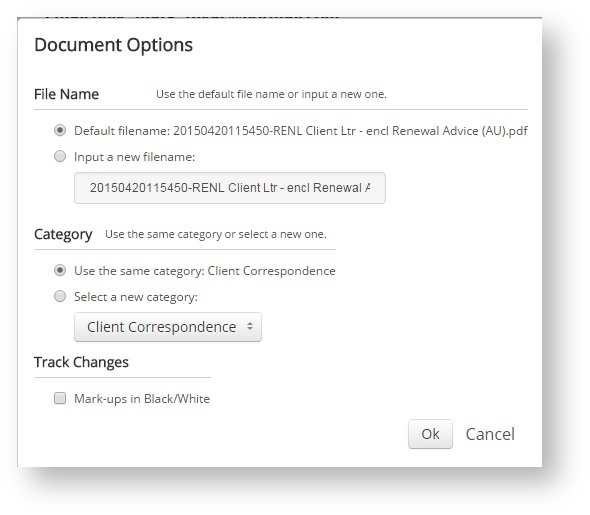Click the 'Use the default file name' hint text
The width and height of the screenshot is (590, 515).
(x=271, y=94)
